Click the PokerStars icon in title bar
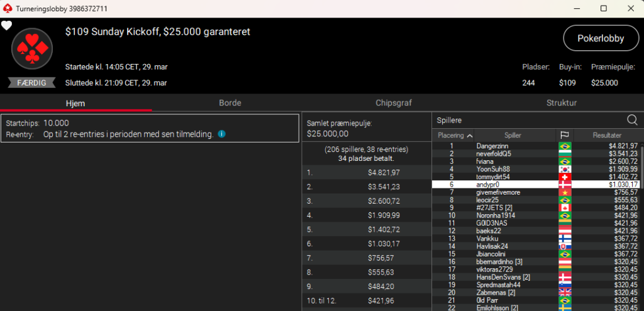 tap(7, 8)
